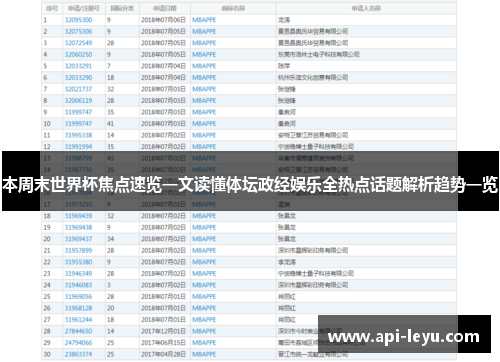Open the MBAPPE link for number 23863374
Screen dimensions: 500x362
click(x=204, y=354)
